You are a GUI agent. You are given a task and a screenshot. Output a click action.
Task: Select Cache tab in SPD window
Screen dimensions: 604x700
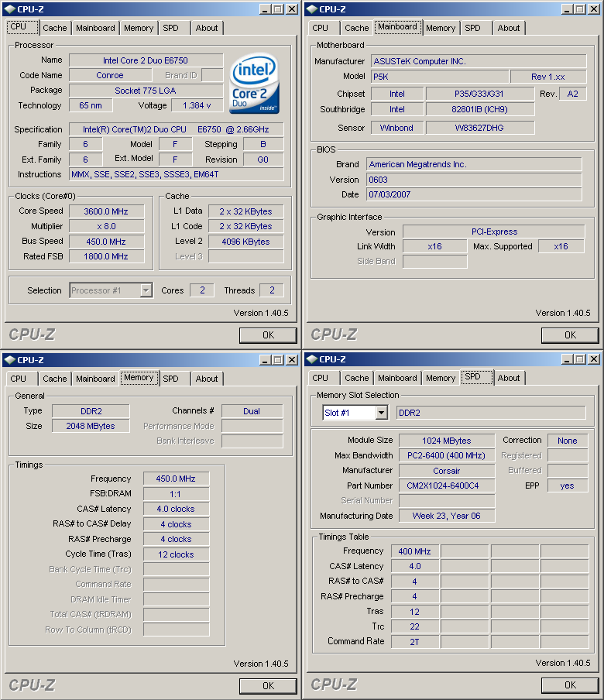tap(357, 378)
